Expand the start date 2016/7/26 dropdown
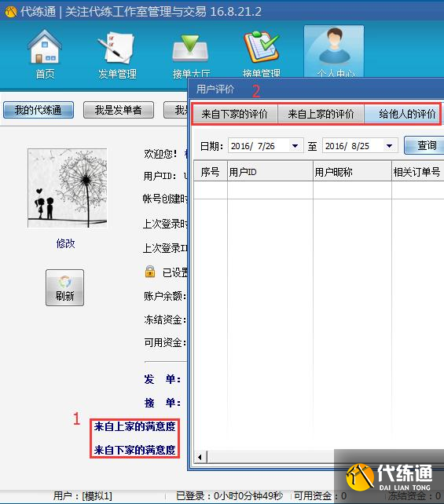Screen dimensions: 444x504 pos(295,146)
